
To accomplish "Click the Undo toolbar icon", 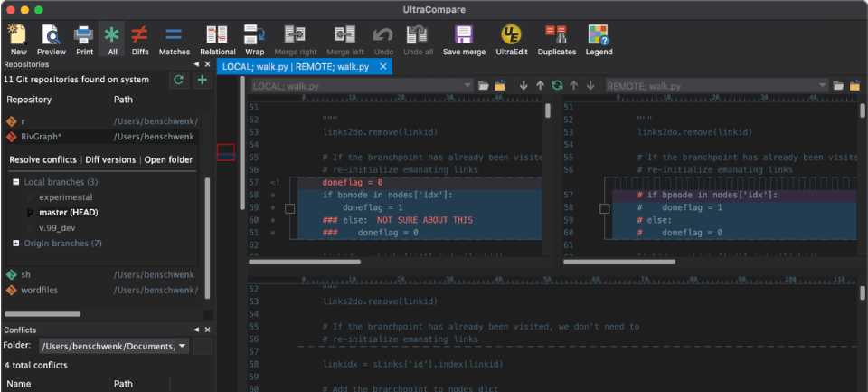I will (383, 40).
